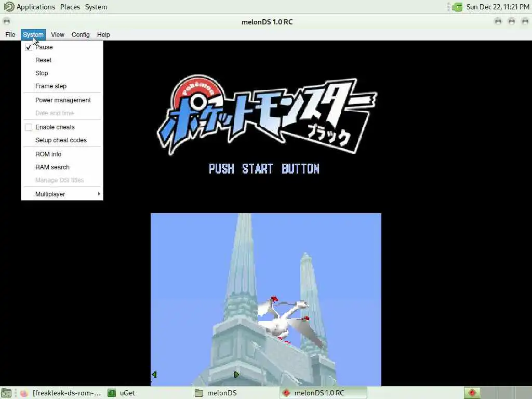The height and width of the screenshot is (399, 532).
Task: Click the green uGet tray icon
Action: click(x=457, y=7)
